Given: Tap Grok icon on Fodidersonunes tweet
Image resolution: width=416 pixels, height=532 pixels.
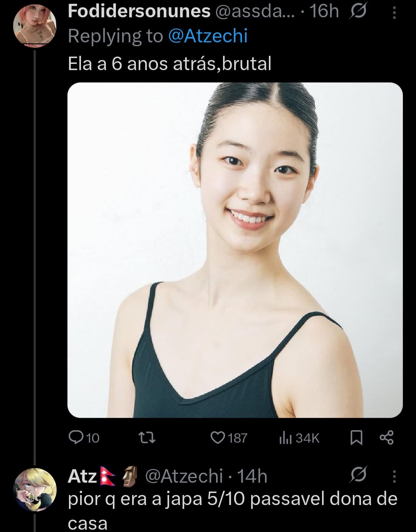Looking at the screenshot, I should (358, 13).
